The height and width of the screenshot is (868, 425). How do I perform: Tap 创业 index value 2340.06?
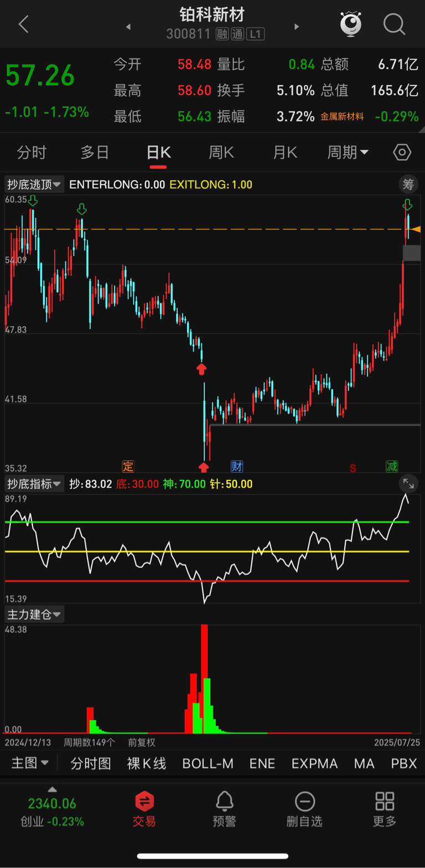pos(52,803)
